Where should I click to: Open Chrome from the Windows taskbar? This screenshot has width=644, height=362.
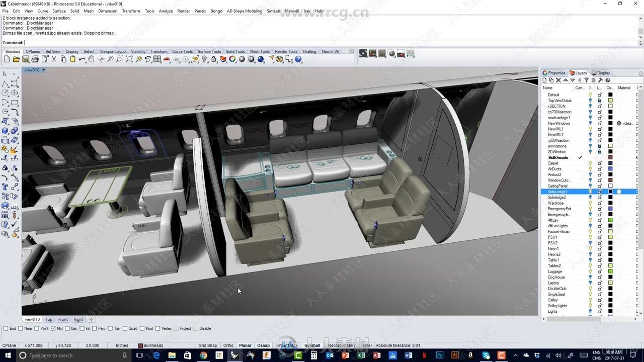pos(203,355)
